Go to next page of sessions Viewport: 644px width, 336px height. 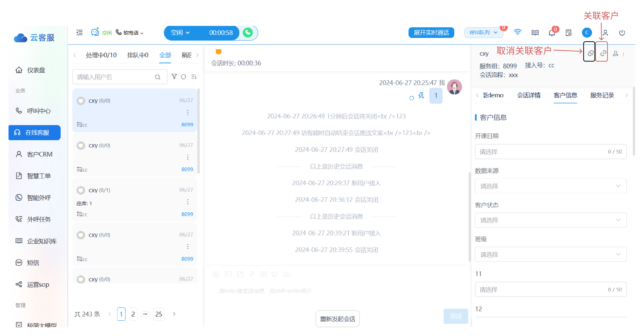174,314
